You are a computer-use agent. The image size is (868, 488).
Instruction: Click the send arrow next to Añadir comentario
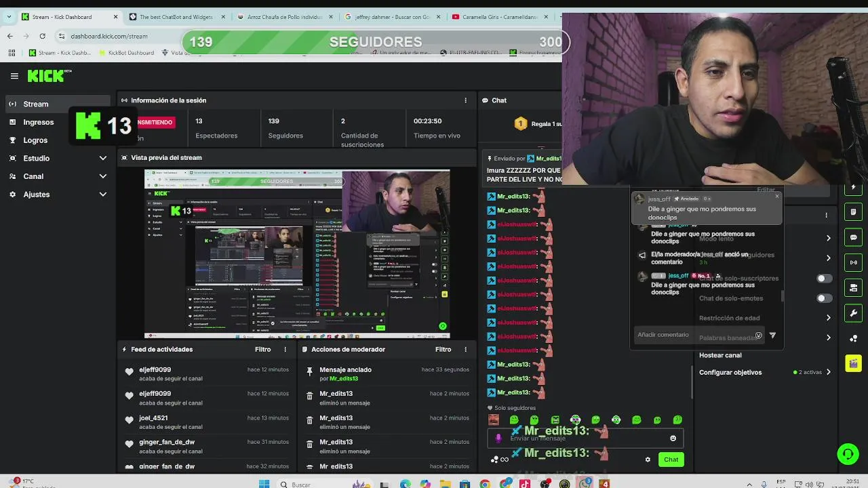(772, 335)
